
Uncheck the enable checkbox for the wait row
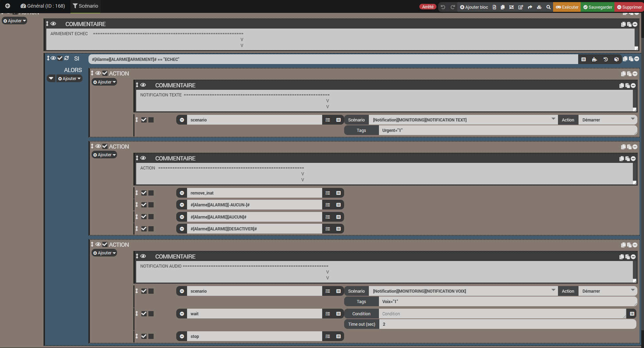tap(144, 314)
